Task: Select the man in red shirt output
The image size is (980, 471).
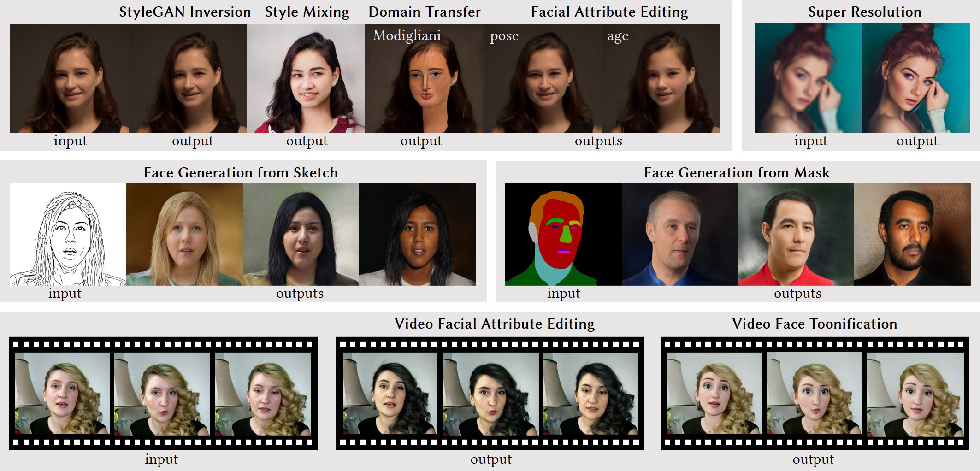Action: pyautogui.click(x=796, y=234)
